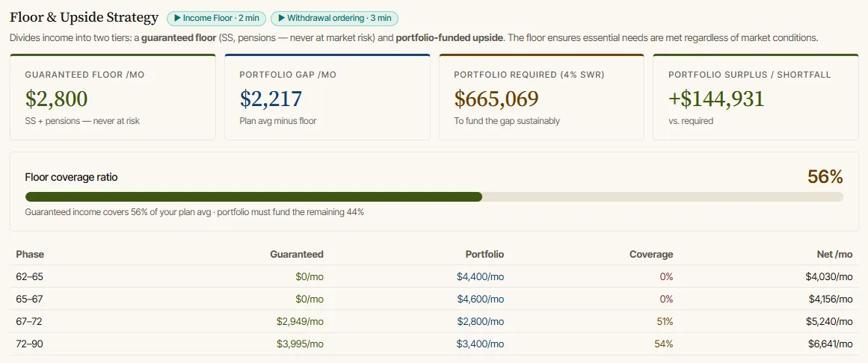Play the Withdrawal ordering 3 min video
The image size is (868, 363).
pyautogui.click(x=334, y=18)
